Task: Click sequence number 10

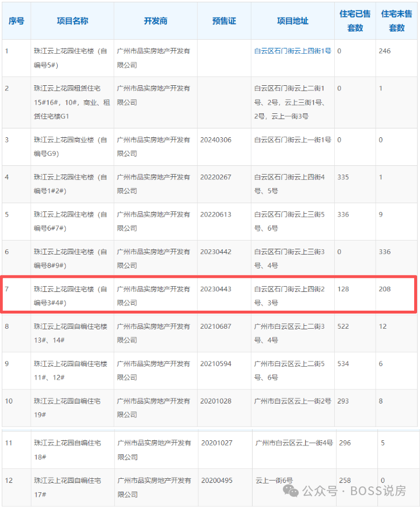Action: click(9, 401)
